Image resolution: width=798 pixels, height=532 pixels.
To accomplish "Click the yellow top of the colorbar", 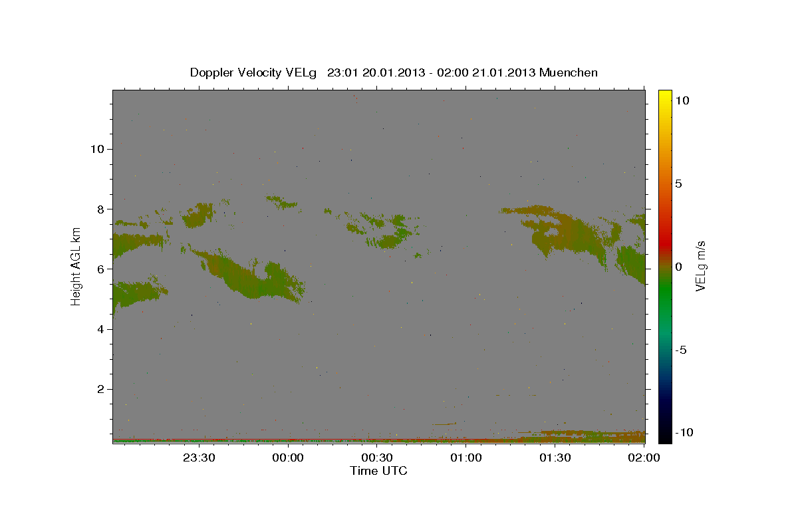I will (664, 94).
